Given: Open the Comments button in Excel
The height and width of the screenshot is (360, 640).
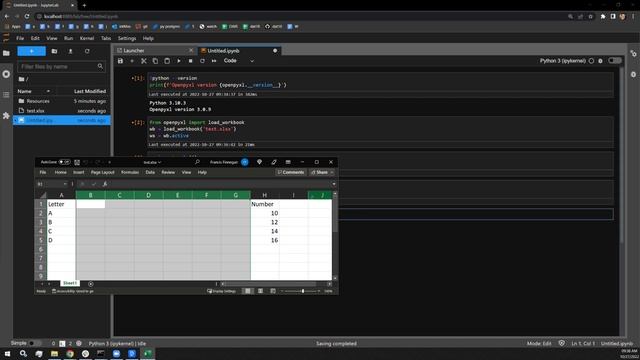Looking at the screenshot, I should pyautogui.click(x=291, y=172).
